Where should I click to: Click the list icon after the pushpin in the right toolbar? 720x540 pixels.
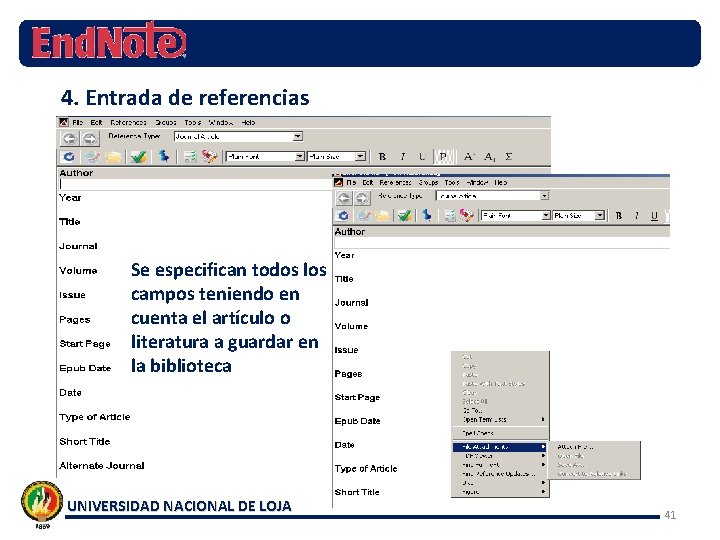pos(450,216)
